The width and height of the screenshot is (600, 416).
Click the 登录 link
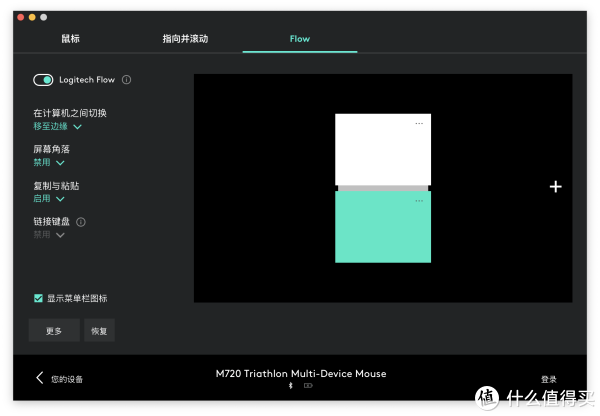pos(548,379)
